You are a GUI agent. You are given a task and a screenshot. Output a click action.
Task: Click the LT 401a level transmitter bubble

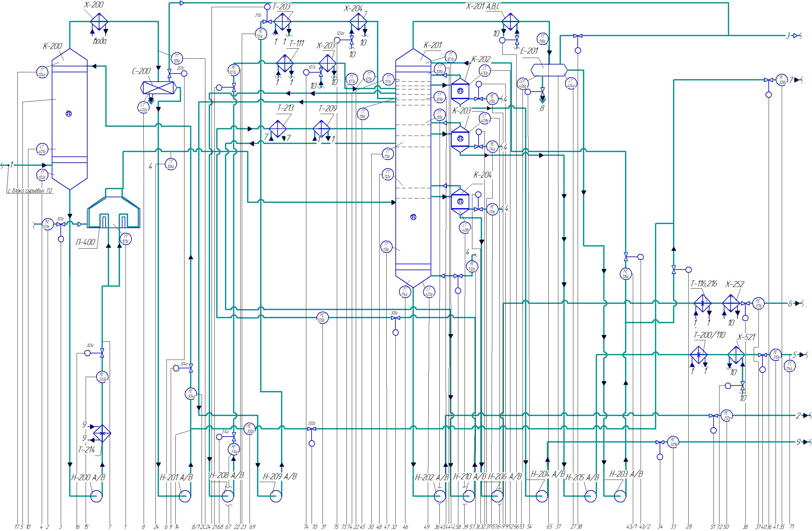click(42, 150)
